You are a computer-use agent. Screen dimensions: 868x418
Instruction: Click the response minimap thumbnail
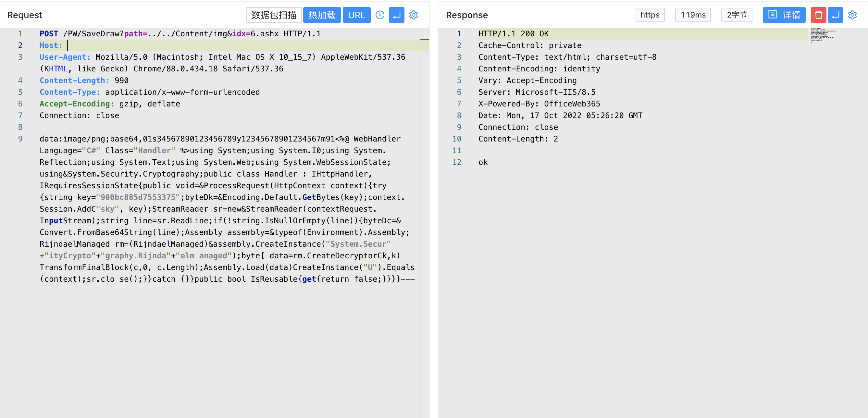pyautogui.click(x=822, y=35)
